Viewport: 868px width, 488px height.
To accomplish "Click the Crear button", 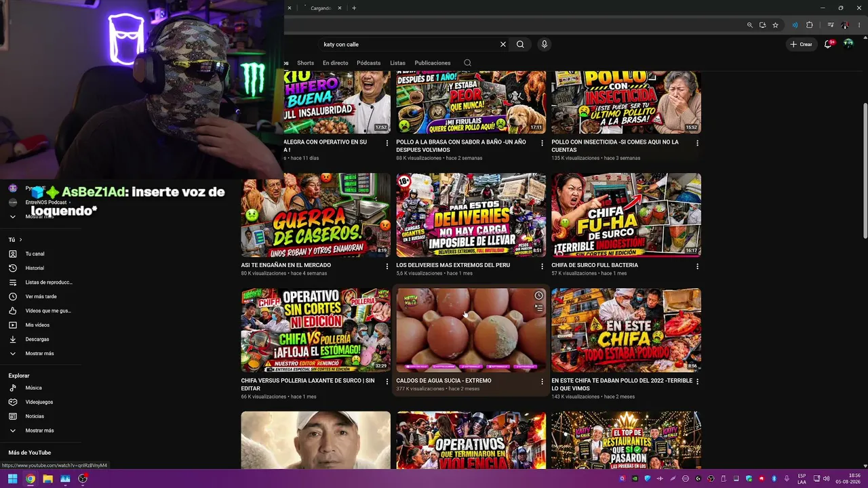I will click(x=801, y=44).
